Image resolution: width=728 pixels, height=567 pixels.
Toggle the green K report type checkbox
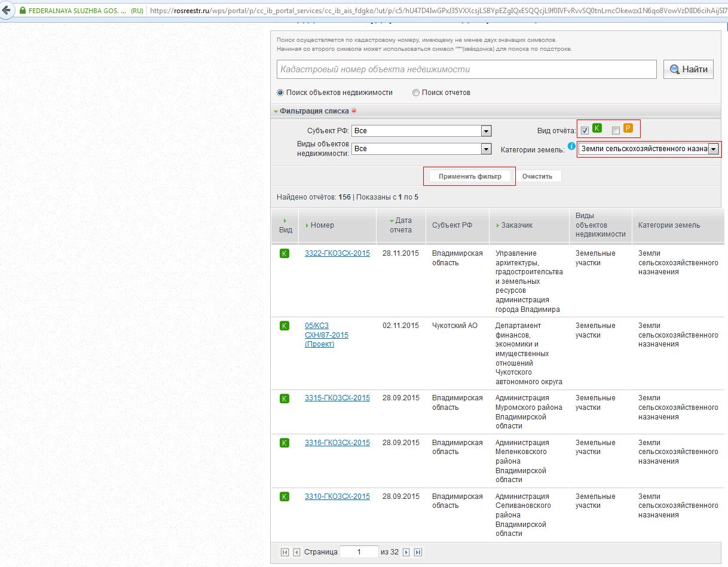pos(585,131)
